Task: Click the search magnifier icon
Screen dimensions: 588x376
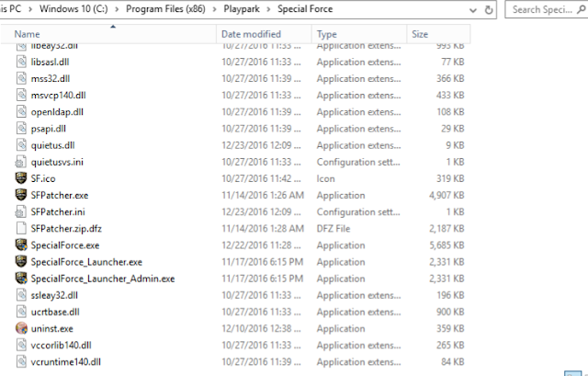Action: pyautogui.click(x=581, y=9)
